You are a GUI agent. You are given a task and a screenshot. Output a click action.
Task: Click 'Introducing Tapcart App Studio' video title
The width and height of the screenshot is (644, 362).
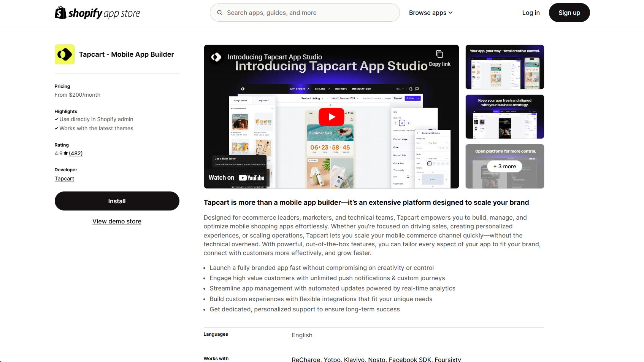275,57
